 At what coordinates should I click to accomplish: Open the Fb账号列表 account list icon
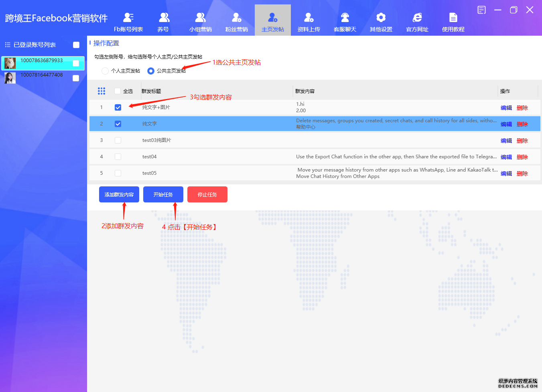128,18
